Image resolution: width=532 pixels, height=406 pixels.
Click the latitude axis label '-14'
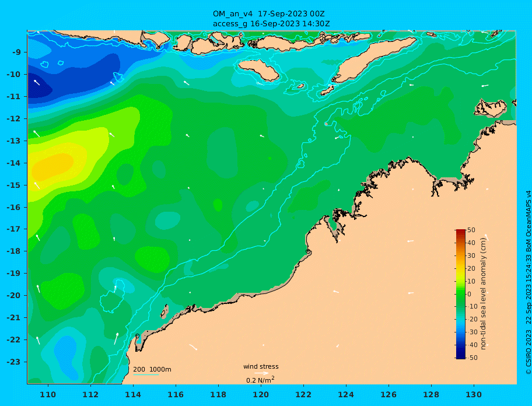coord(14,163)
